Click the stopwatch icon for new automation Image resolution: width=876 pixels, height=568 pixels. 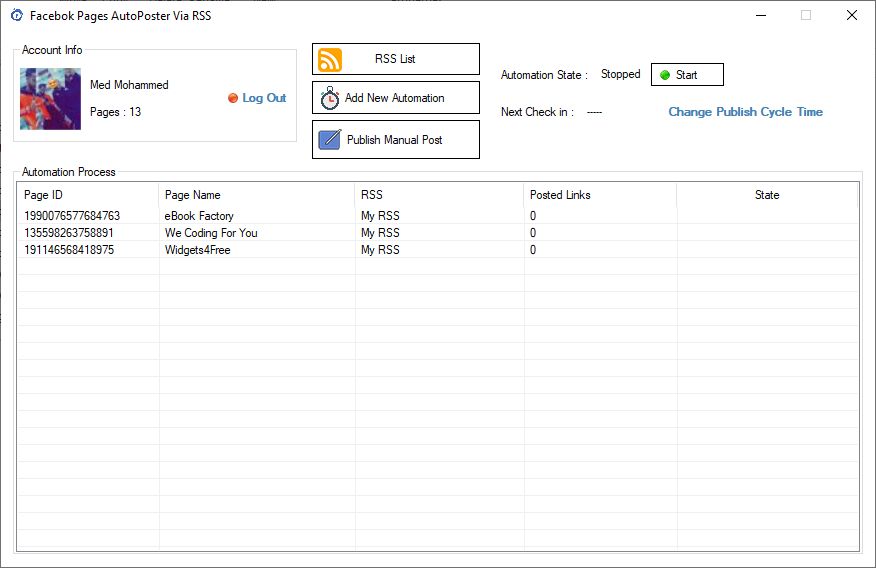330,98
